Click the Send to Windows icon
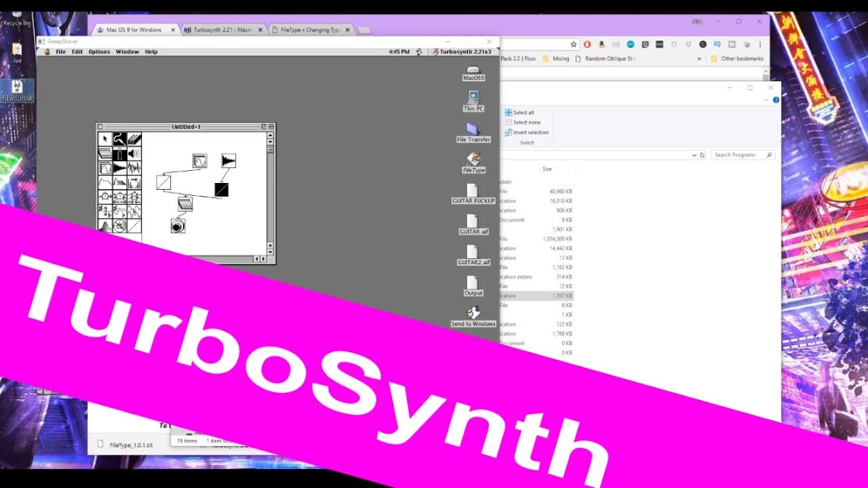868x488 pixels. (473, 317)
